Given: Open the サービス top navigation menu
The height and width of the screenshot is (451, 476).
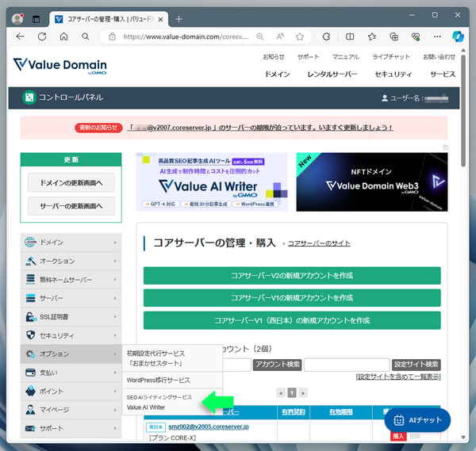Looking at the screenshot, I should [443, 75].
